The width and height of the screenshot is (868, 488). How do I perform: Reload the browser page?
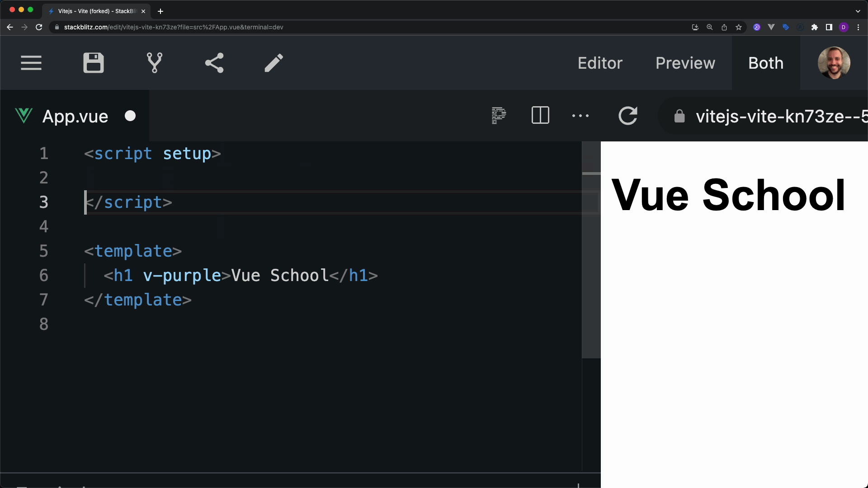pyautogui.click(x=39, y=27)
